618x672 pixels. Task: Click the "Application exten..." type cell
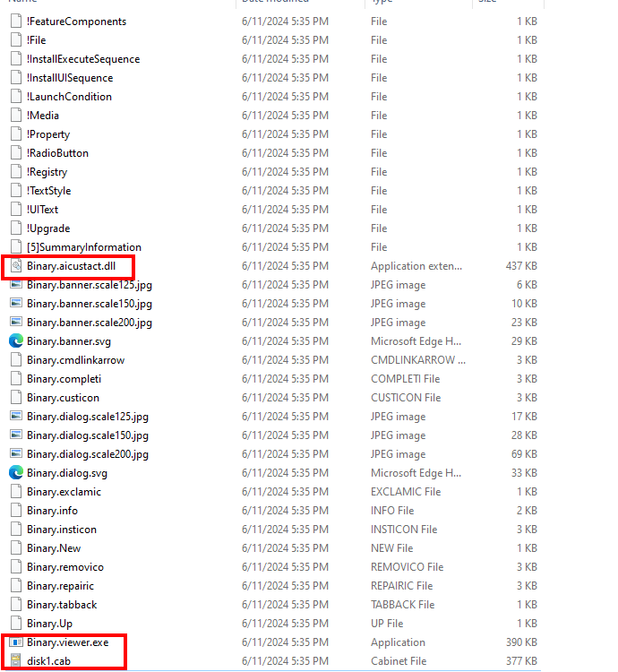point(416,266)
